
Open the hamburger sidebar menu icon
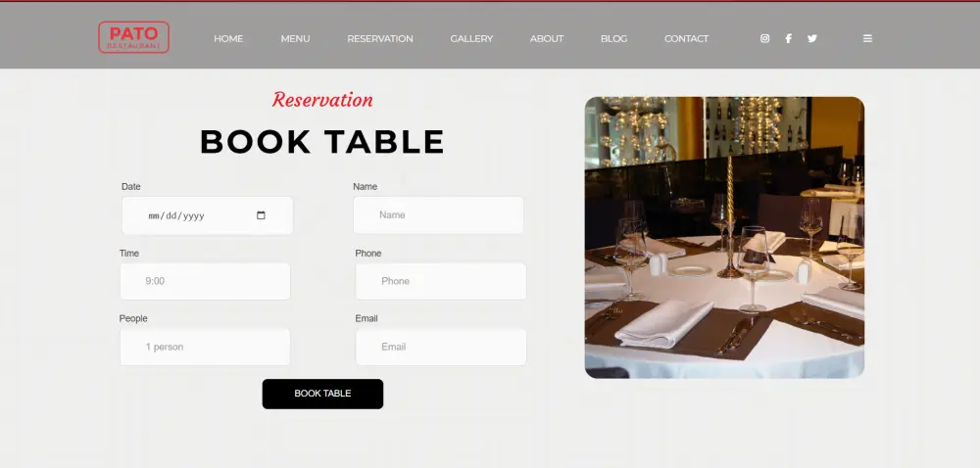[867, 39]
